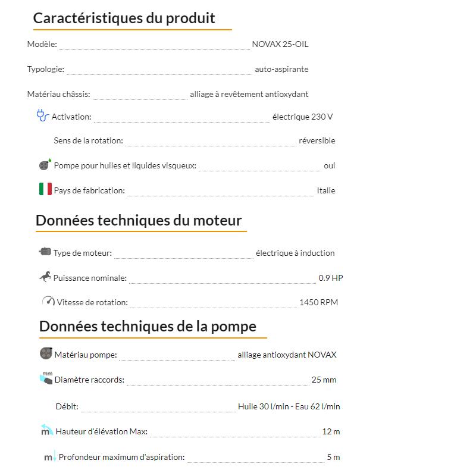Click the Données techniques de la pompe heading
The image size is (476, 476).
tap(148, 326)
